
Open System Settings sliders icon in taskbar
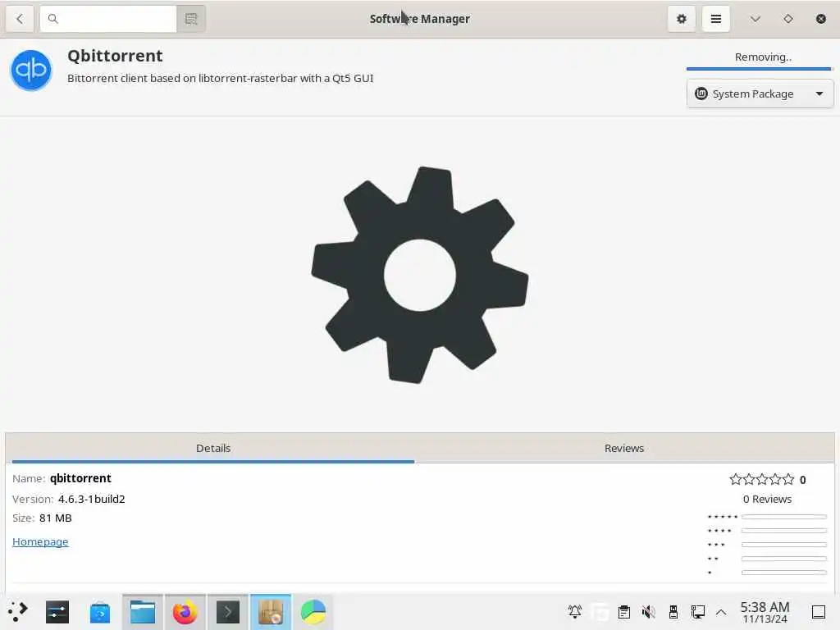pos(57,612)
